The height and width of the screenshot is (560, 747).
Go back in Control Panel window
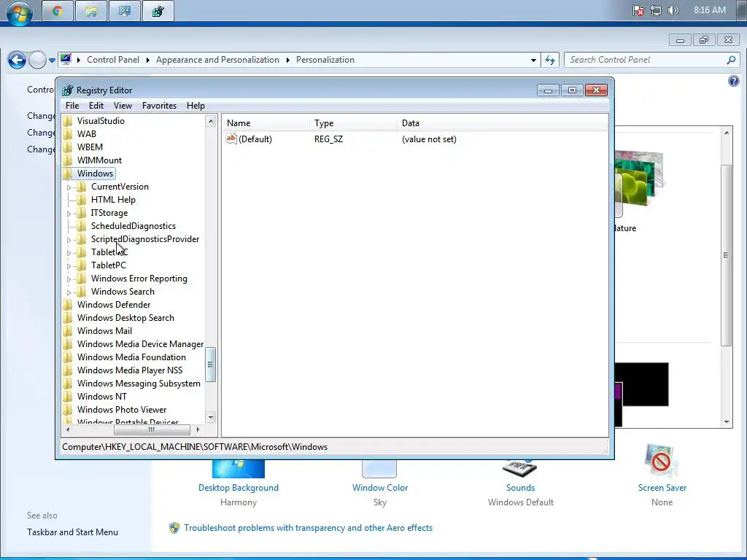(x=18, y=60)
